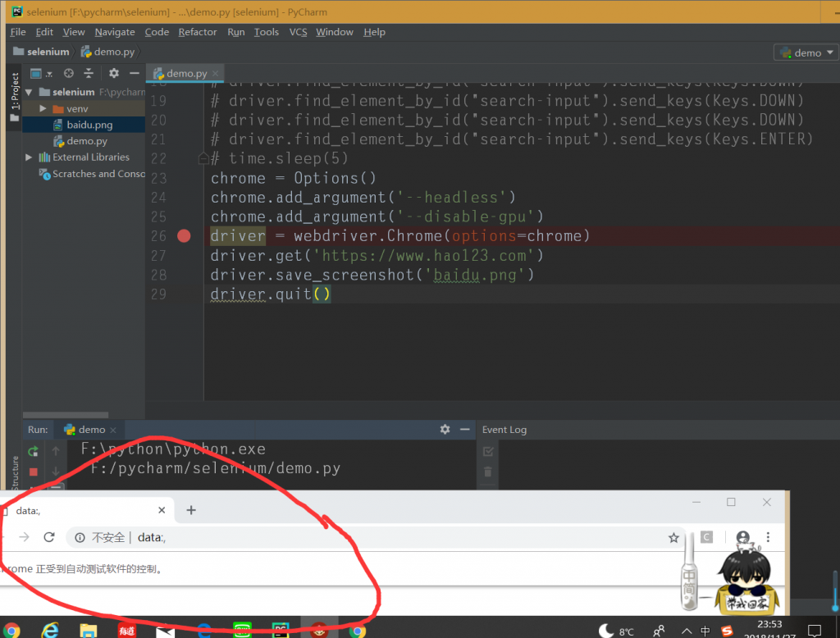Open a new tab in Chrome
The width and height of the screenshot is (840, 638).
coord(191,510)
